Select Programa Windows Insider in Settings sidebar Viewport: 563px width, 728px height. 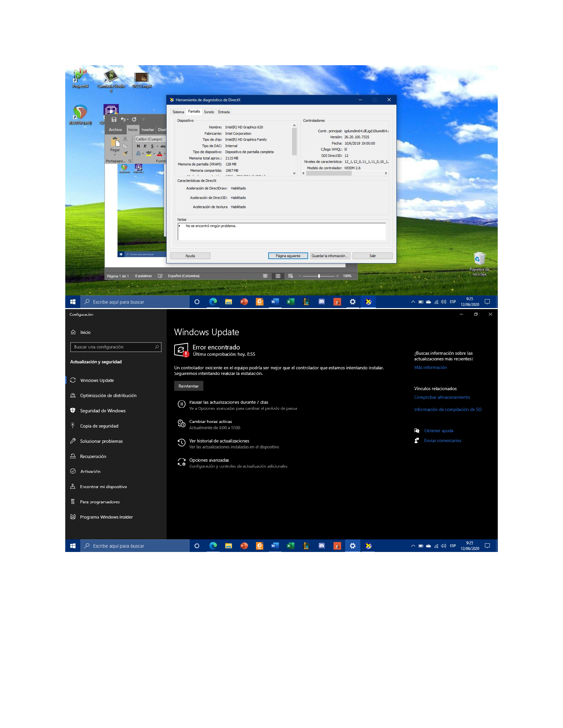point(116,517)
